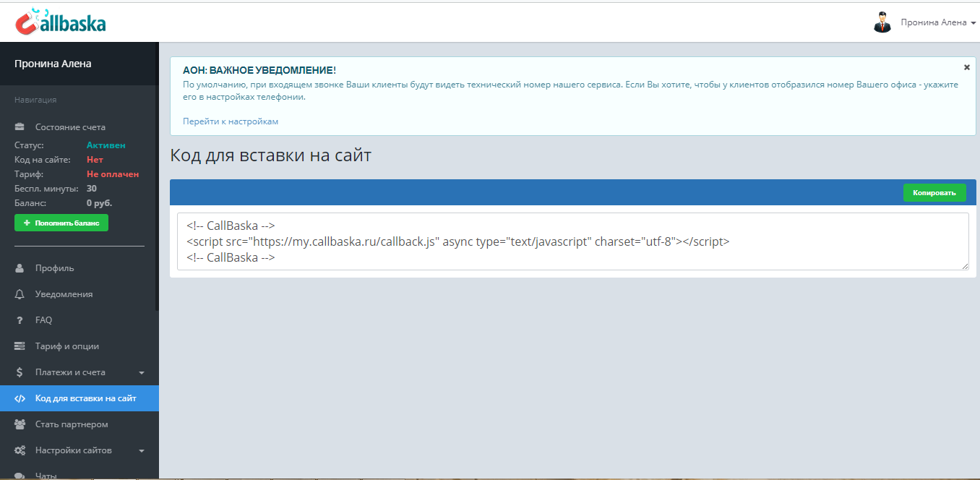The width and height of the screenshot is (980, 480).
Task: Click the wallet icon beside Состояние счета
Action: (19, 127)
